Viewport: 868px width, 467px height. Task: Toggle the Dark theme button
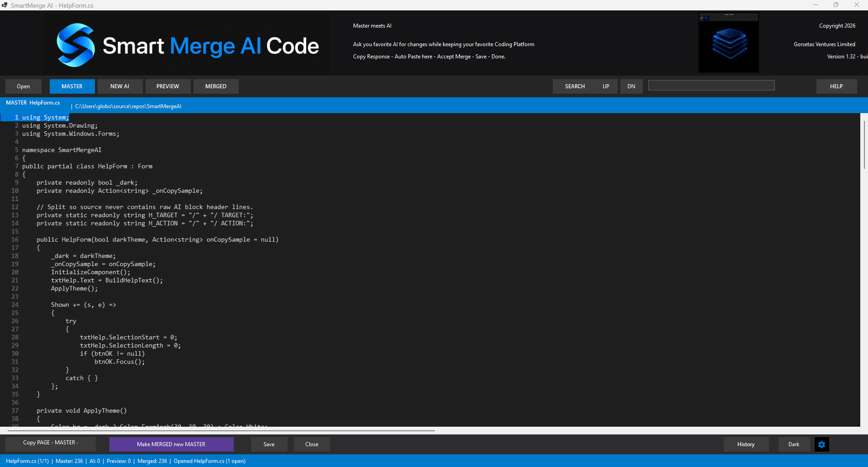click(794, 444)
